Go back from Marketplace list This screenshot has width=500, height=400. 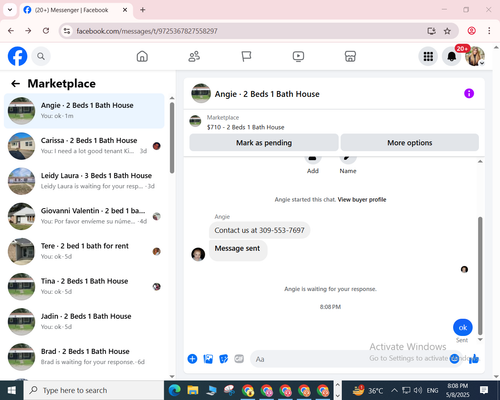click(15, 84)
